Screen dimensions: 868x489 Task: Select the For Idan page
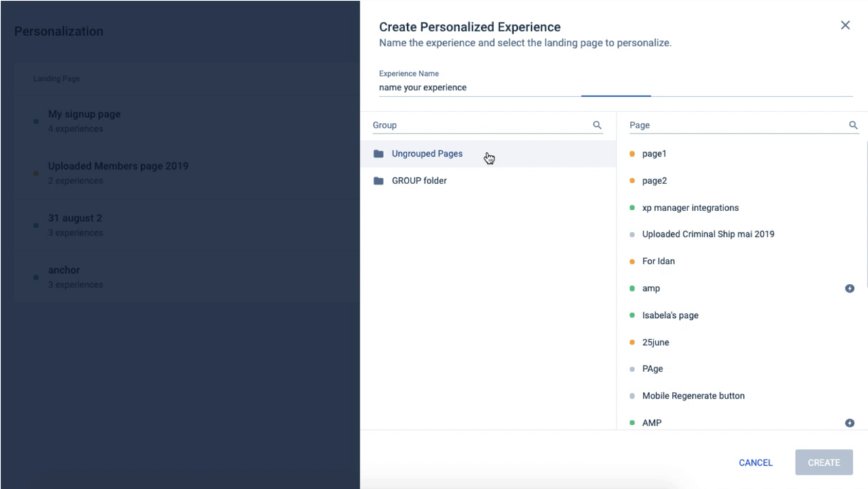tap(658, 261)
